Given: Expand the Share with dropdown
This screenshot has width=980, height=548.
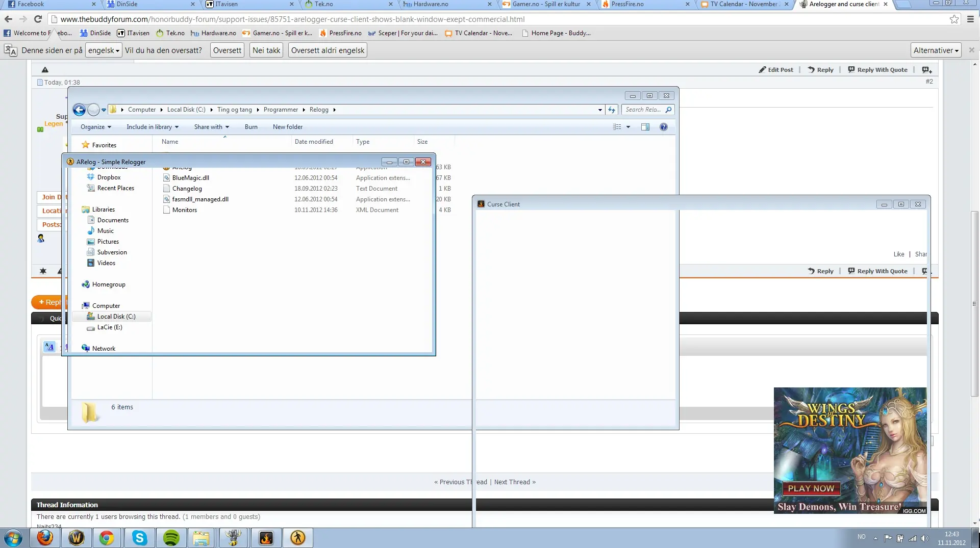Looking at the screenshot, I should pyautogui.click(x=211, y=127).
